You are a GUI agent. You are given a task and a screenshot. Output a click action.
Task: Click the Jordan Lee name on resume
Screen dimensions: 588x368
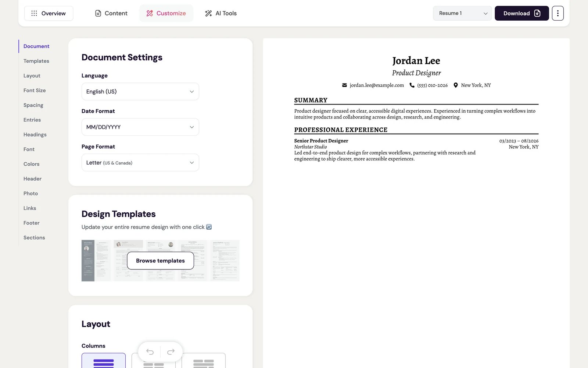416,61
